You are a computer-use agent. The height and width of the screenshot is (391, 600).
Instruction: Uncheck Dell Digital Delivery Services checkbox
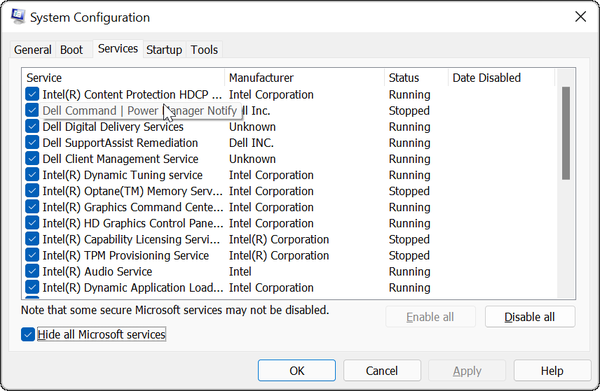32,126
